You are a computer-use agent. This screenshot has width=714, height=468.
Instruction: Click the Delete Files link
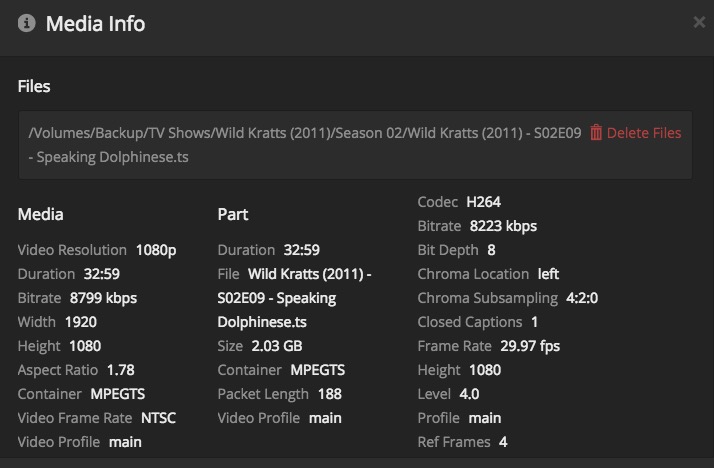click(643, 133)
